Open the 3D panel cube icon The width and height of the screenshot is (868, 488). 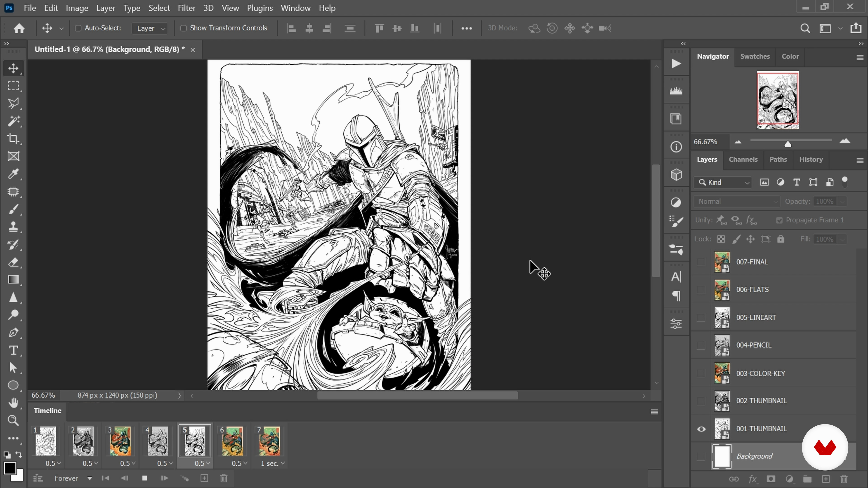(676, 175)
